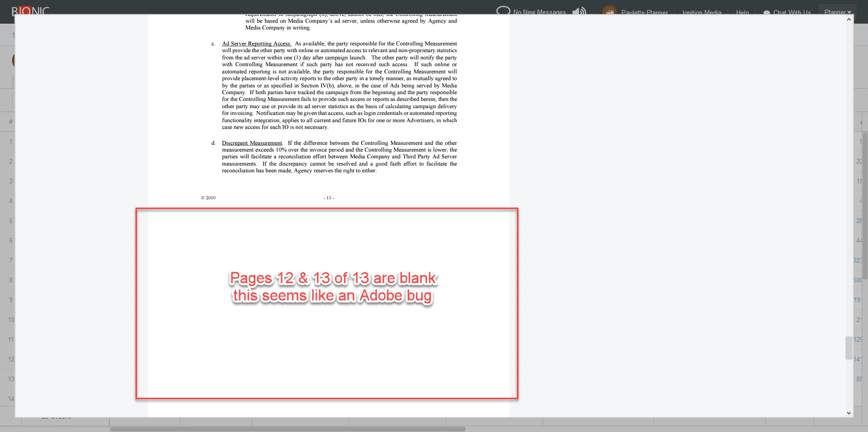This screenshot has width=868, height=432.
Task: Open the No New Messages bubble icon
Action: (x=503, y=10)
